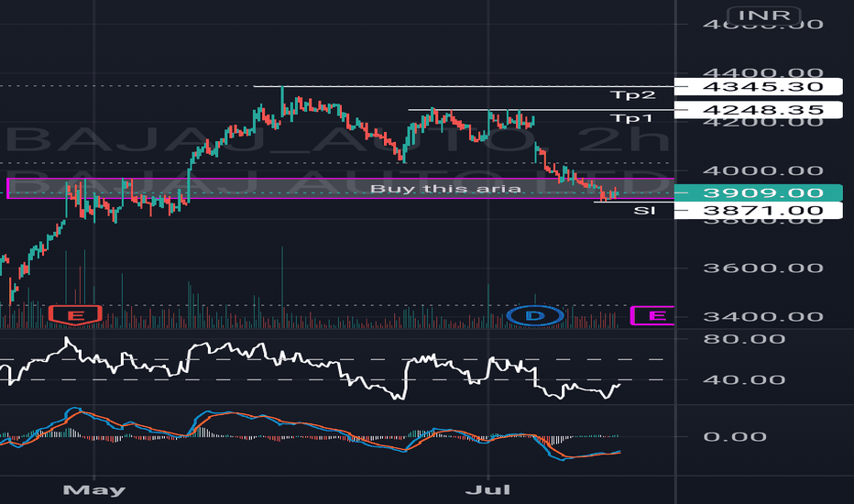Click the 4345.30 Tp2 price label
Screen dimensions: 854x504
(x=758, y=87)
